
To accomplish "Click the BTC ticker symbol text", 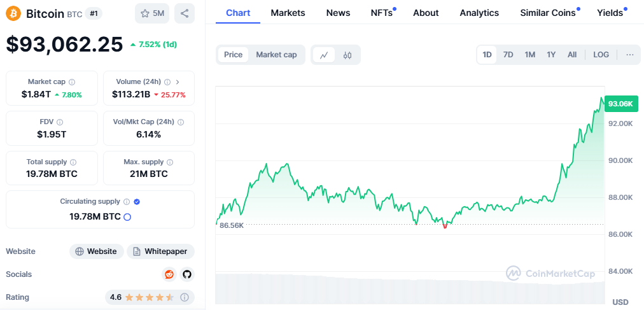I will click(74, 14).
